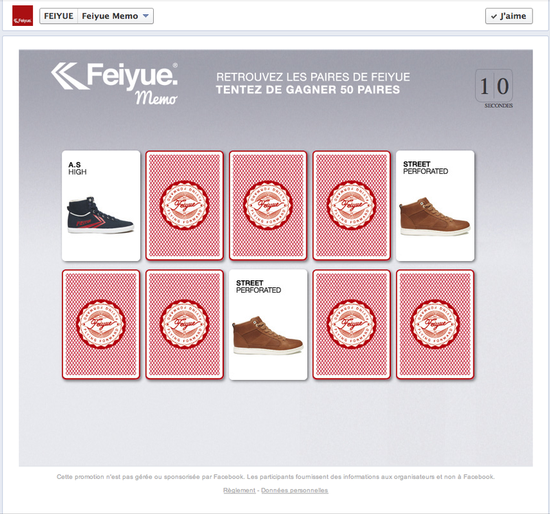Flip the last card in bottom row
Viewport: 550px width, 514px height.
(x=435, y=325)
